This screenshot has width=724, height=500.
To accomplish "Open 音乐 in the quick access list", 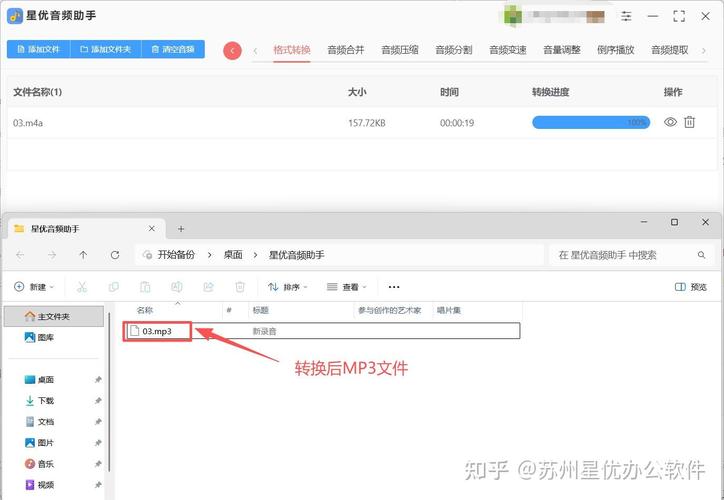I will tap(40, 464).
